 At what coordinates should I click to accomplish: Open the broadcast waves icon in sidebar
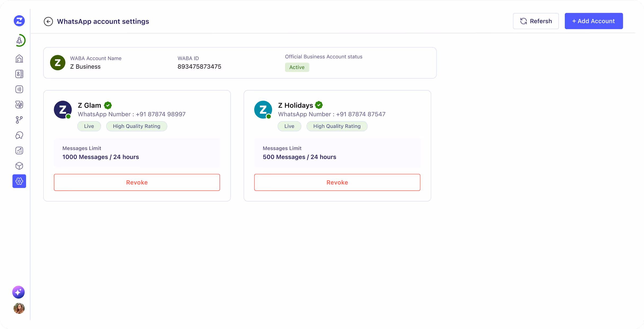19,89
